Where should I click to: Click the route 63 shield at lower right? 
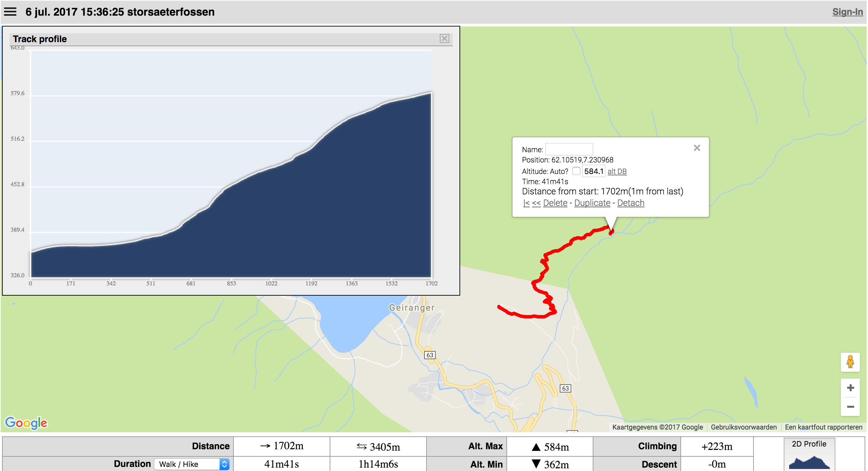click(x=565, y=388)
